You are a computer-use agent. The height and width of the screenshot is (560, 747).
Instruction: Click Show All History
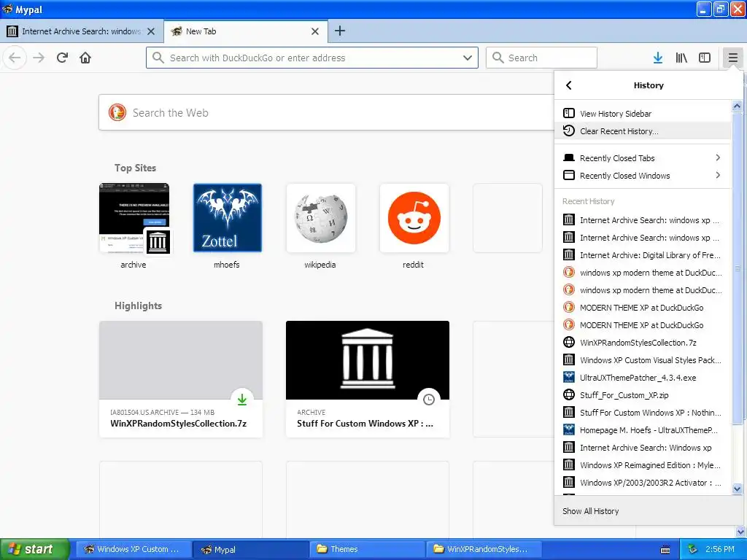click(649, 511)
